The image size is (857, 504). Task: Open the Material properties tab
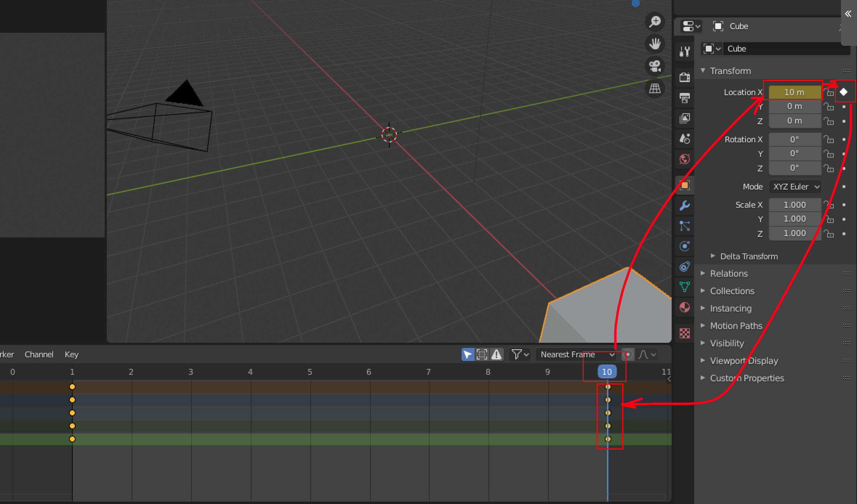[685, 307]
